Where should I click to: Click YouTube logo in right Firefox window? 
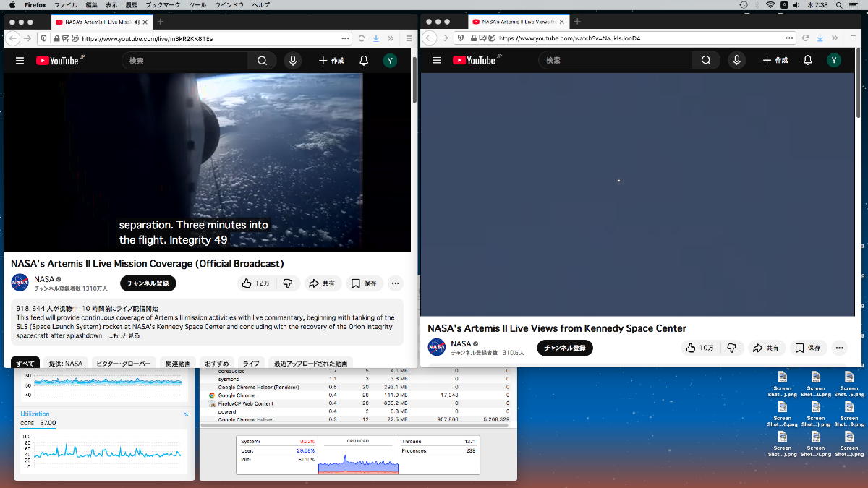pyautogui.click(x=474, y=61)
